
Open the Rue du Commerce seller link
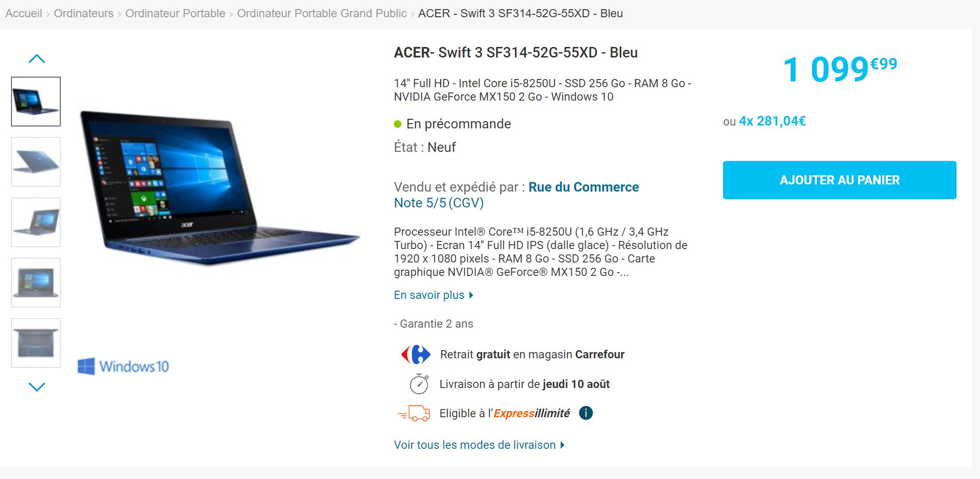point(583,187)
